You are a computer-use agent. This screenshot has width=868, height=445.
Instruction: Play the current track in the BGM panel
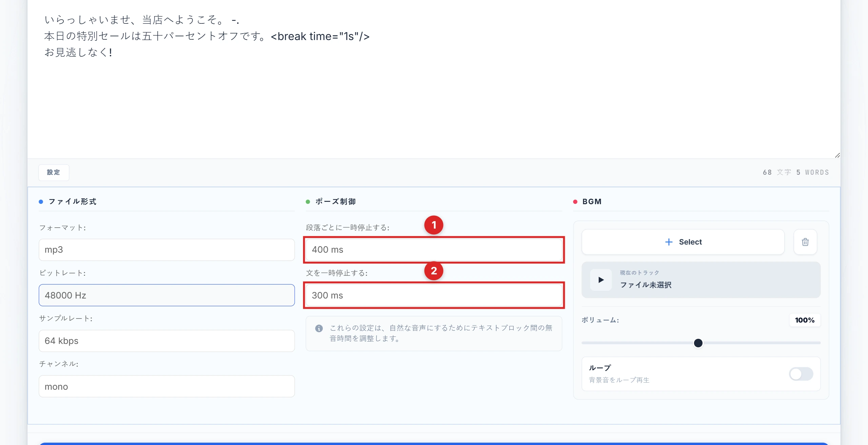pyautogui.click(x=600, y=279)
